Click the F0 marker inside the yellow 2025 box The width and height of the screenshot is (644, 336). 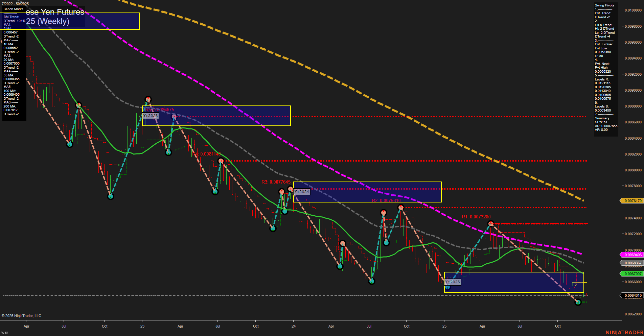574,284
